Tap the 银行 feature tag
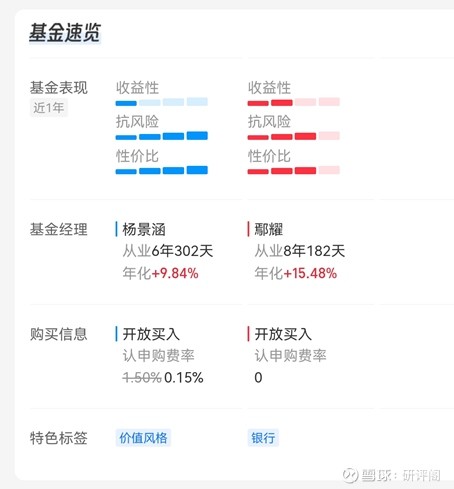Screen dimensions: 454x489 click(263, 438)
